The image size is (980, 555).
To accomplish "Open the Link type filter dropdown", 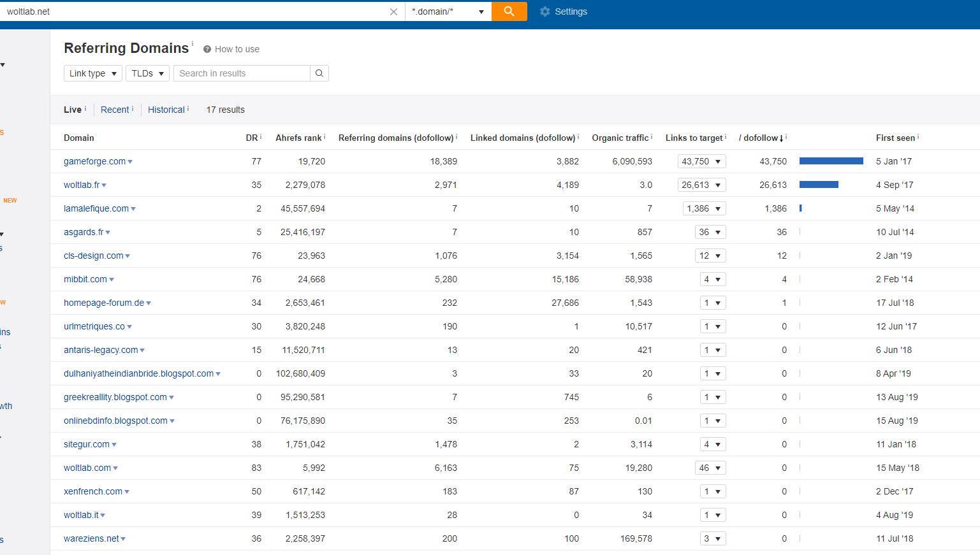I will click(x=93, y=73).
